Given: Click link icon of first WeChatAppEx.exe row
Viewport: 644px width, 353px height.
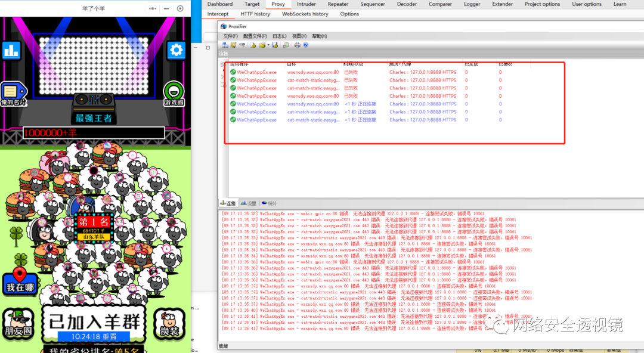Looking at the screenshot, I should coord(233,72).
